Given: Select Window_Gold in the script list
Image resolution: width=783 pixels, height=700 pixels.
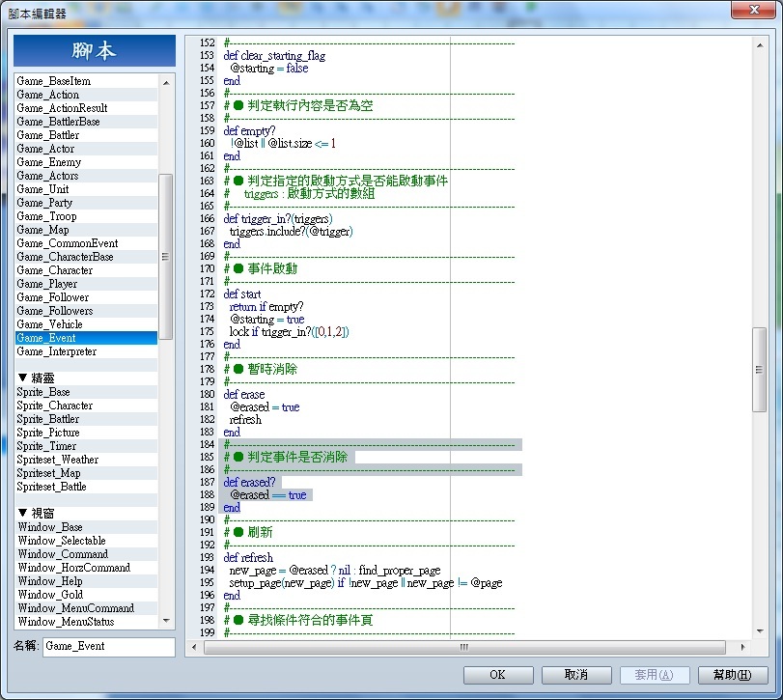Looking at the screenshot, I should pos(86,594).
